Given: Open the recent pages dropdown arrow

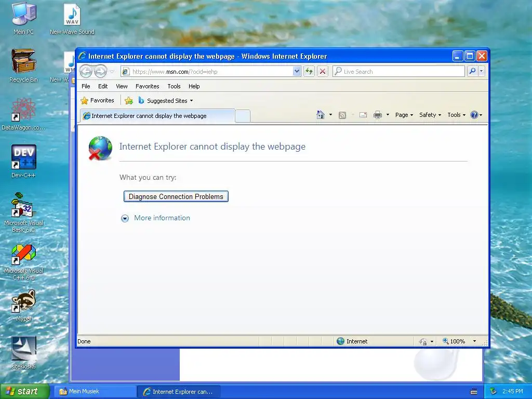Looking at the screenshot, I should click(x=112, y=72).
